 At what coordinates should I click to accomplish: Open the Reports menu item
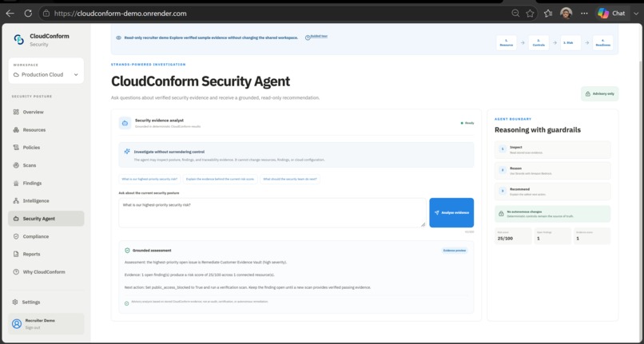(x=46, y=254)
